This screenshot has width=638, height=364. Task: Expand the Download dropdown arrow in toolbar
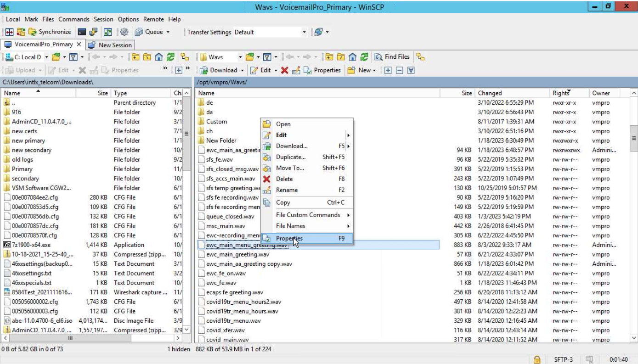(x=242, y=70)
